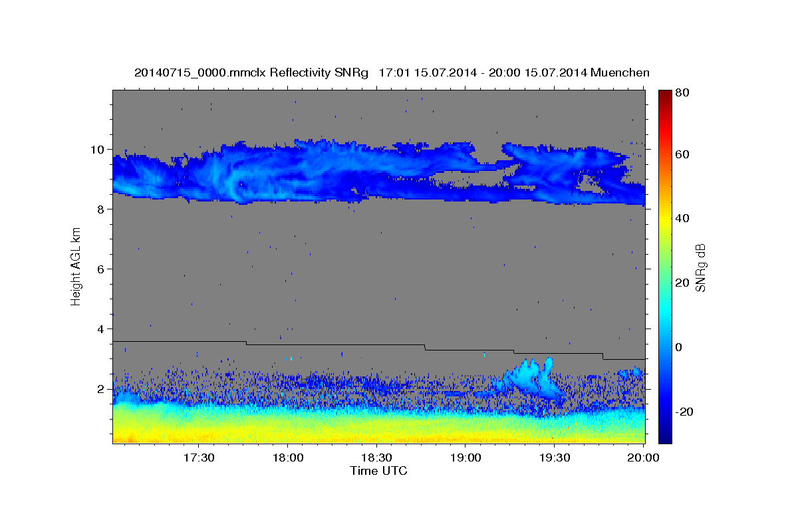Click the 'Height AGL km' axis label
Screen dimensions: 798x532
coord(76,267)
